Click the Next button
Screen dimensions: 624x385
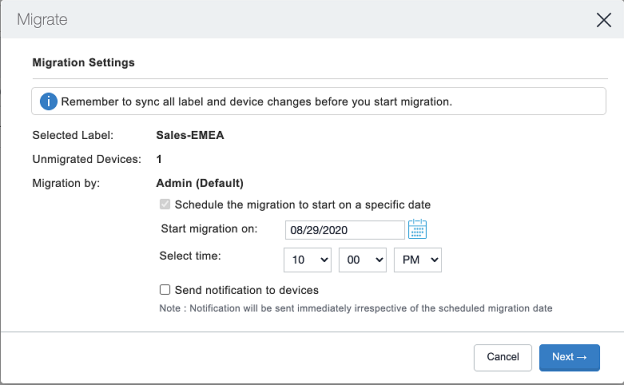coord(569,358)
